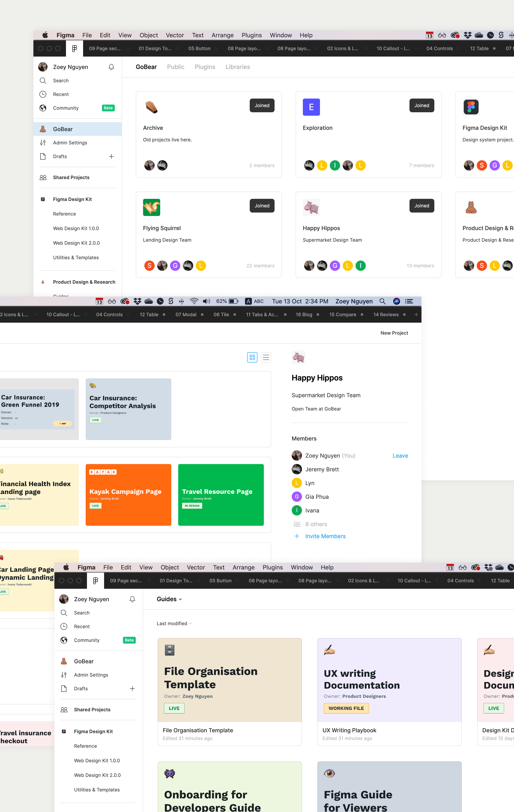Click Wi-Fi status icon in middle window menu bar
This screenshot has width=514, height=812.
pos(194,301)
